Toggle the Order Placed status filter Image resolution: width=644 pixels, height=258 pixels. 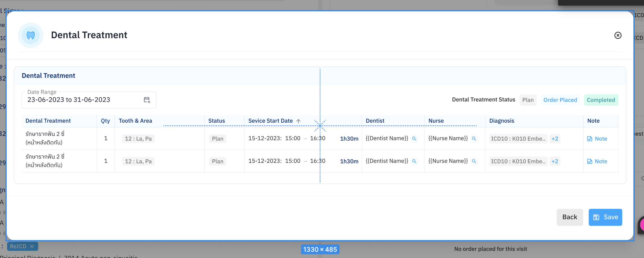(560, 100)
